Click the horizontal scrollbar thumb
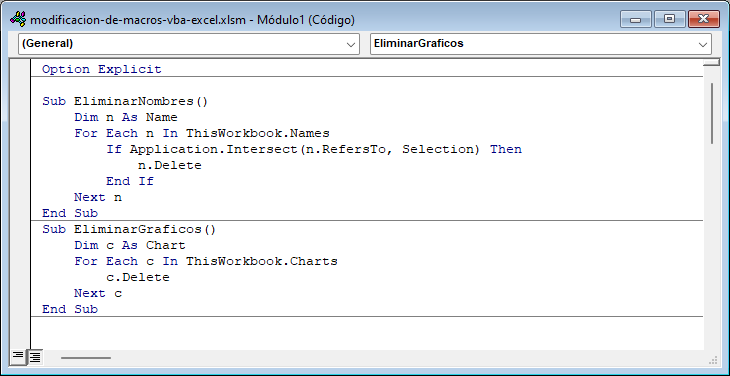 (86, 358)
